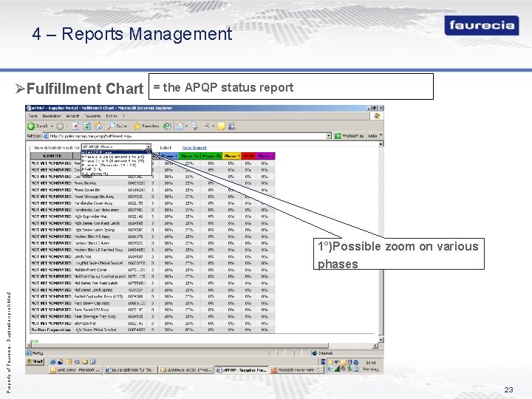Expand the address bar URL dropdown arrow
The width and height of the screenshot is (532, 399).
click(x=329, y=136)
